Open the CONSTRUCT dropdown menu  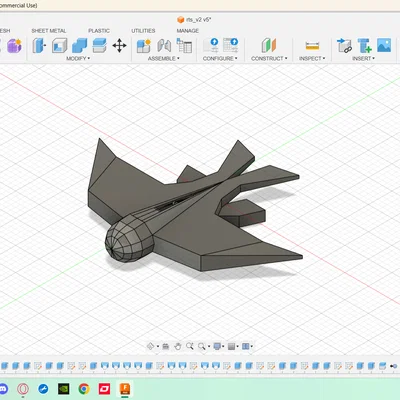coord(269,58)
